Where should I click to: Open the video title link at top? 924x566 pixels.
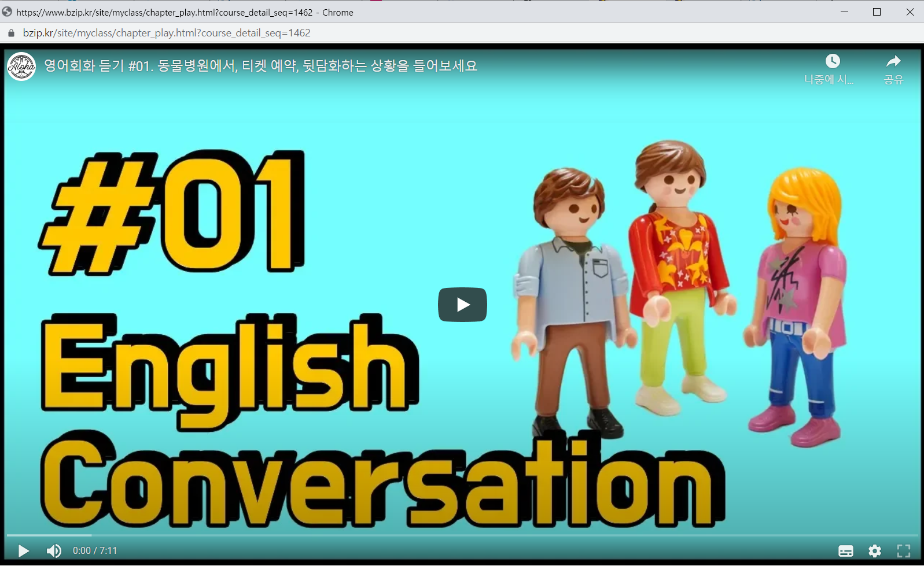[260, 66]
